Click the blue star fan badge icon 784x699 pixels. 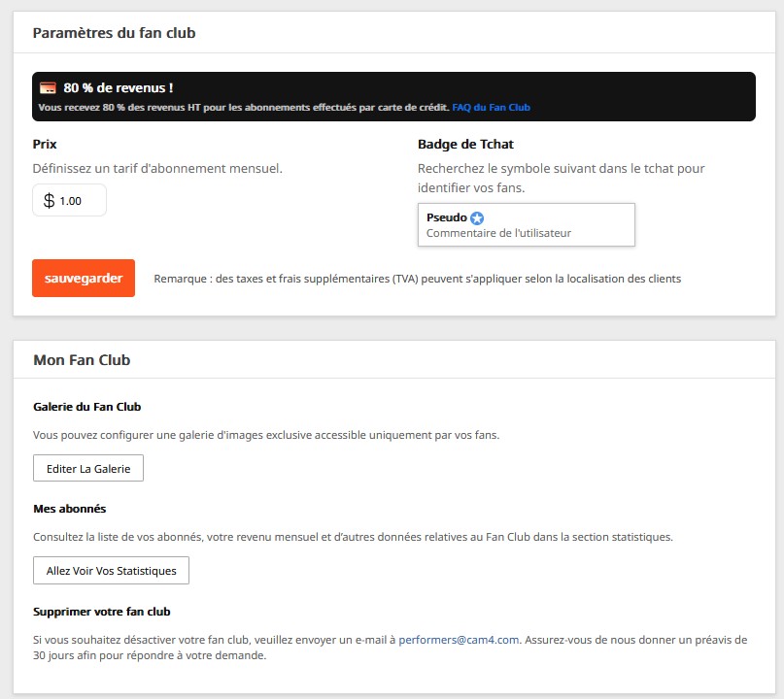click(x=477, y=217)
